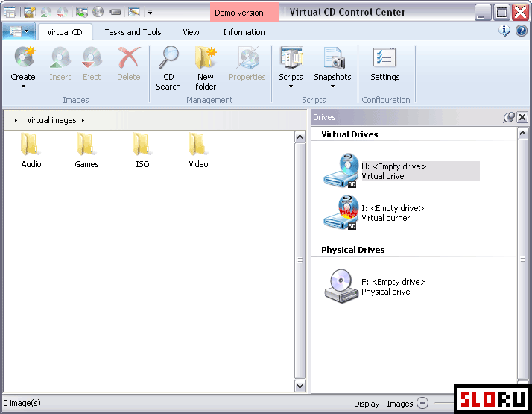
Task: Open the Video folder
Action: point(198,151)
